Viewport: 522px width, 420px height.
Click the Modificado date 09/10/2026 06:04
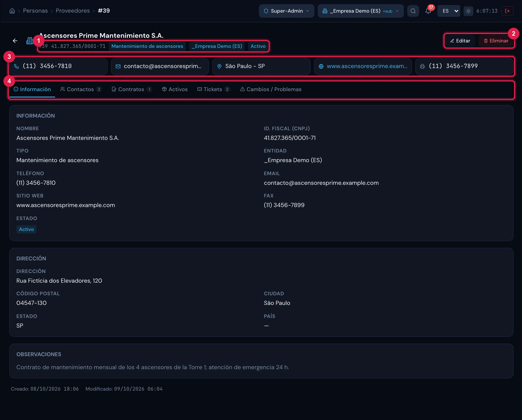[138, 389]
